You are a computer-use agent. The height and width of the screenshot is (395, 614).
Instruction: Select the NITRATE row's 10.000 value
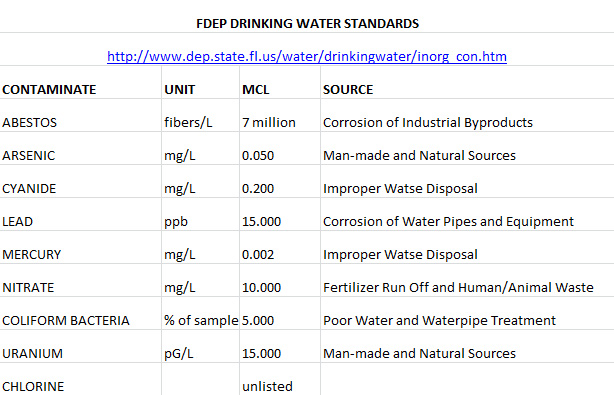(x=261, y=287)
